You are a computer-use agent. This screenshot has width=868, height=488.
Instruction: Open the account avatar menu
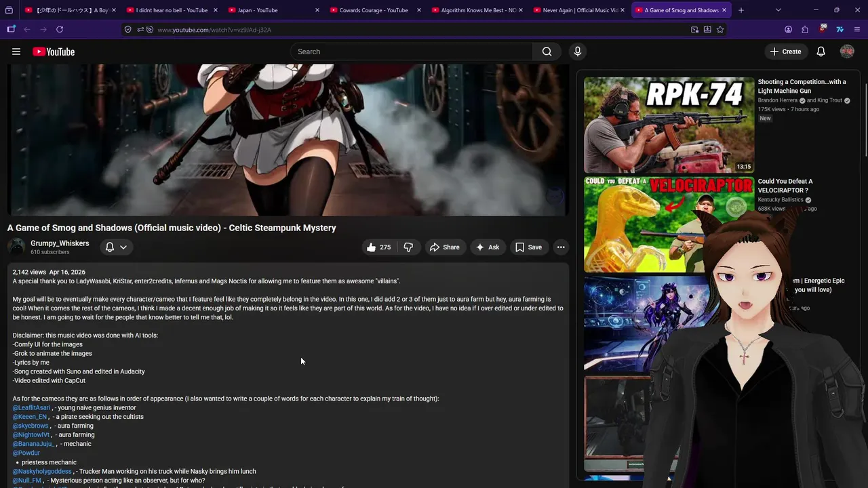click(847, 52)
